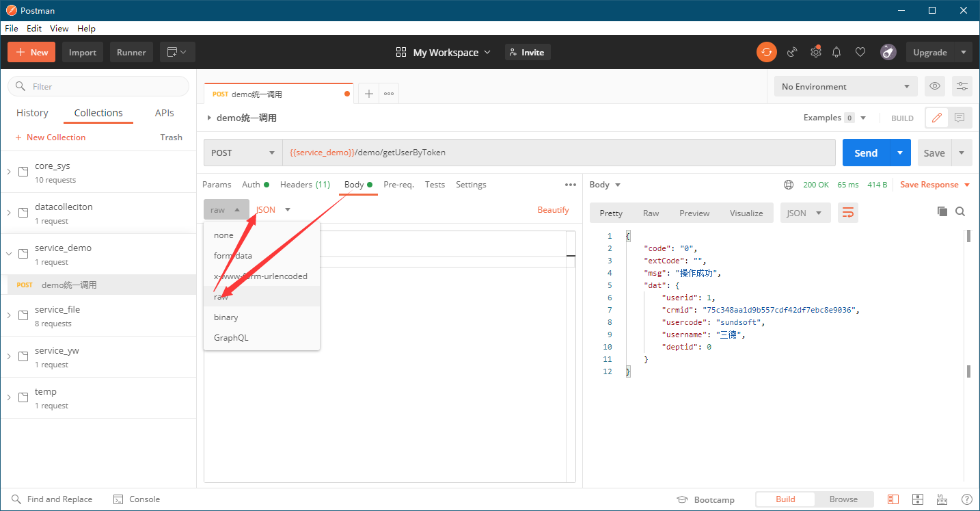Viewport: 980px width, 511px height.
Task: Click the Send button
Action: (866, 153)
